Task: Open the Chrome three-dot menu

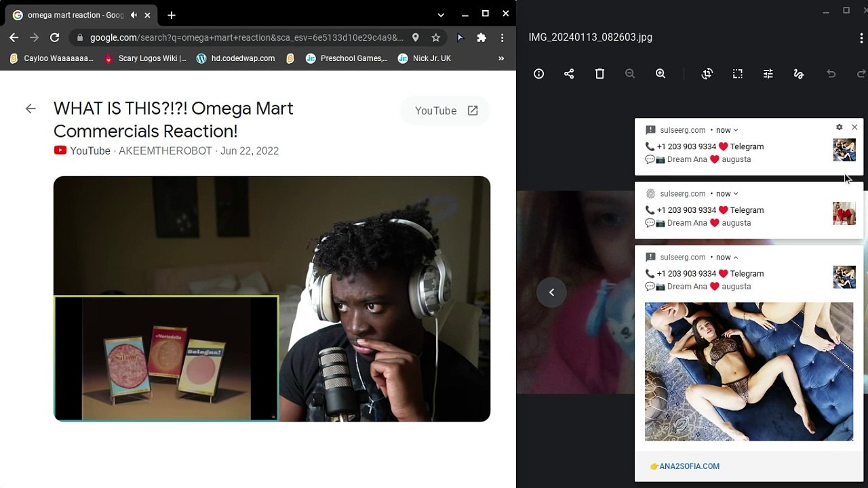Action: tap(502, 38)
